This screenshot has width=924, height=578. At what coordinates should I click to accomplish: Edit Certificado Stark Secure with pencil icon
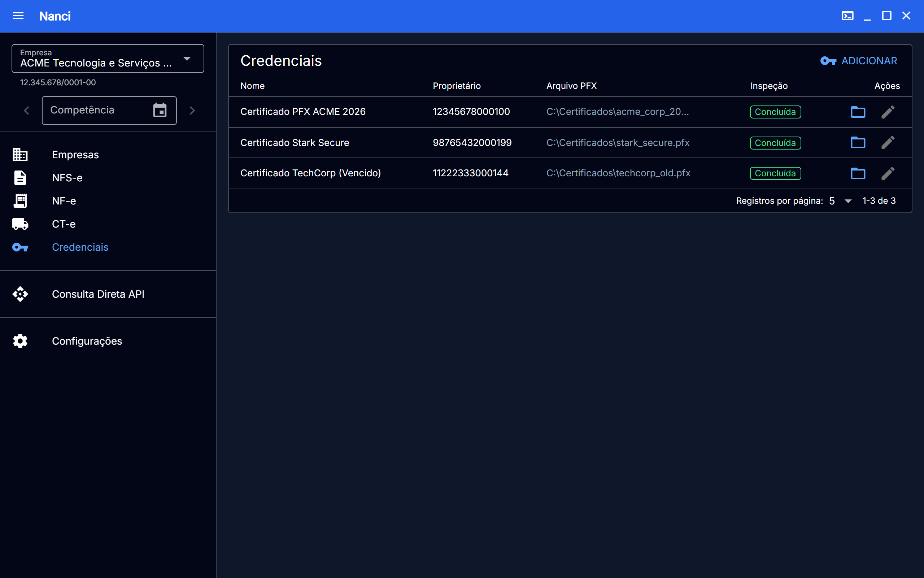pyautogui.click(x=888, y=143)
